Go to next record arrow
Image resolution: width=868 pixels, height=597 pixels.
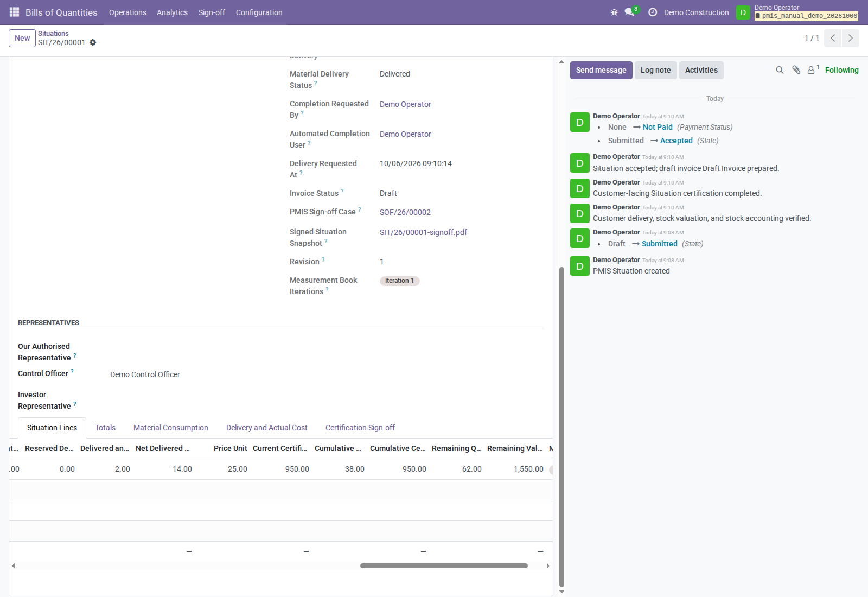pos(851,38)
